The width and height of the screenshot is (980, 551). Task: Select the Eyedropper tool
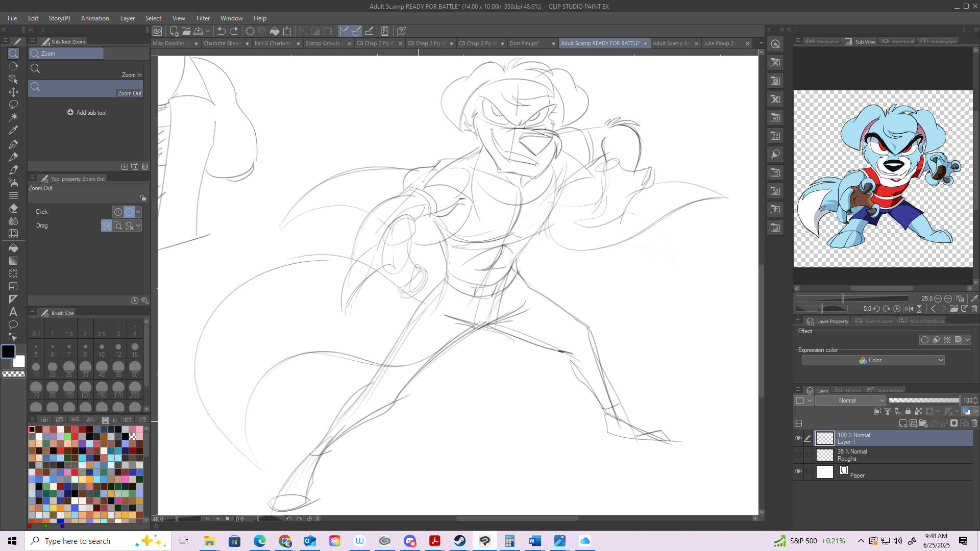click(x=13, y=130)
